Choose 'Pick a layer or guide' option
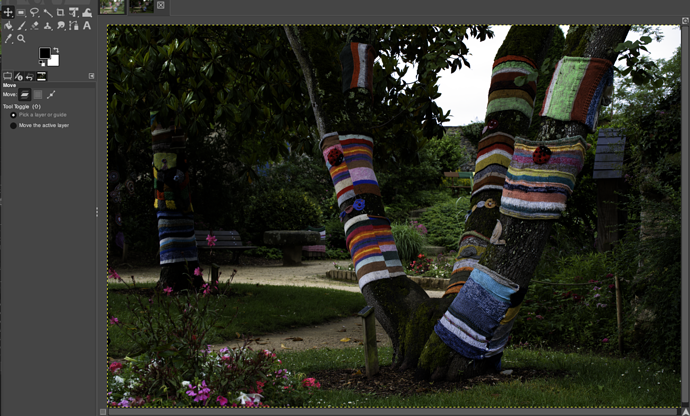Image resolution: width=690 pixels, height=416 pixels. pyautogui.click(x=38, y=115)
